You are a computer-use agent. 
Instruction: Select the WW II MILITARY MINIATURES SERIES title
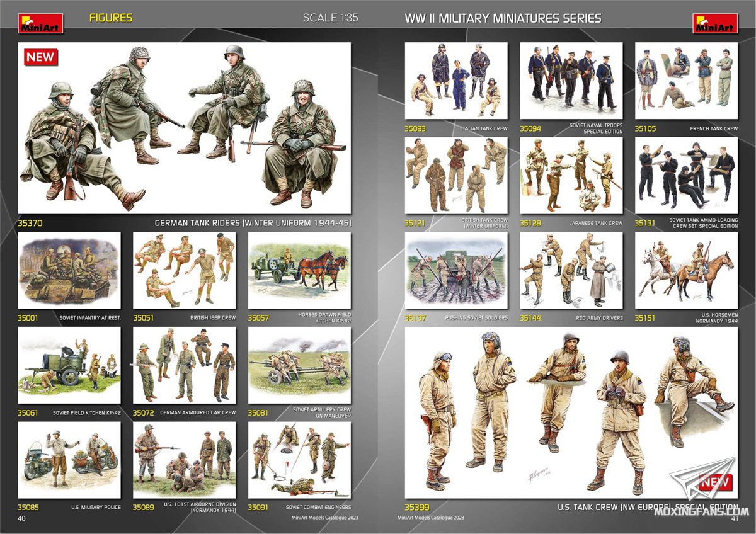coord(503,18)
